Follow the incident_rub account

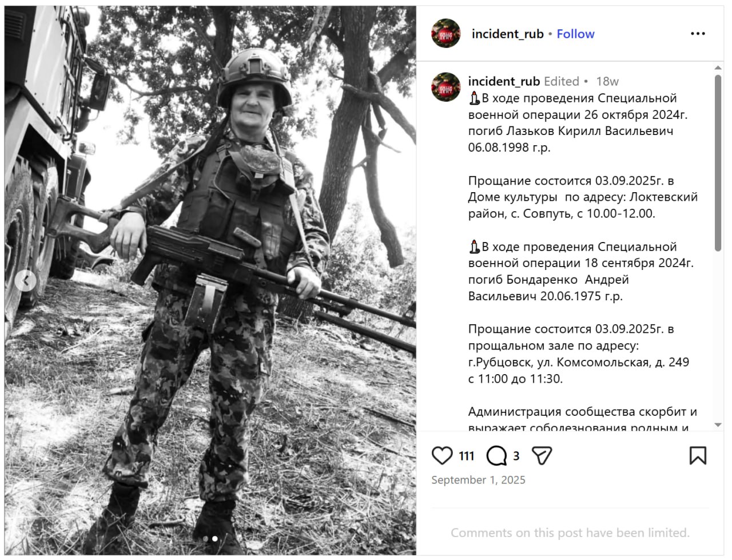pos(575,34)
